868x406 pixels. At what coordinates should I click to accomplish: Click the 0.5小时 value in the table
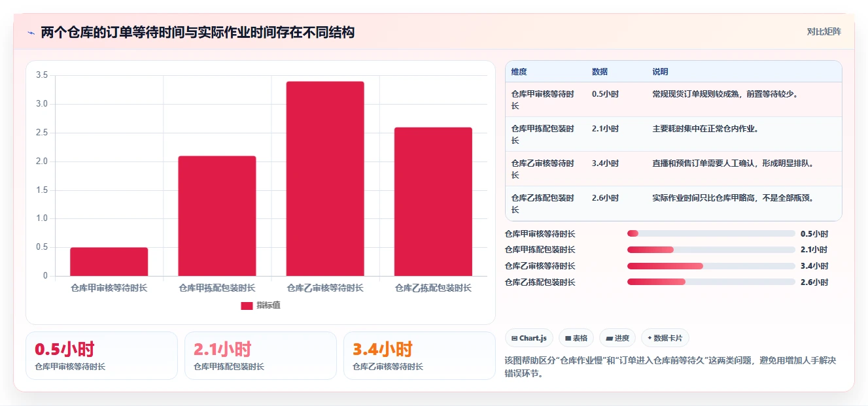click(x=605, y=94)
